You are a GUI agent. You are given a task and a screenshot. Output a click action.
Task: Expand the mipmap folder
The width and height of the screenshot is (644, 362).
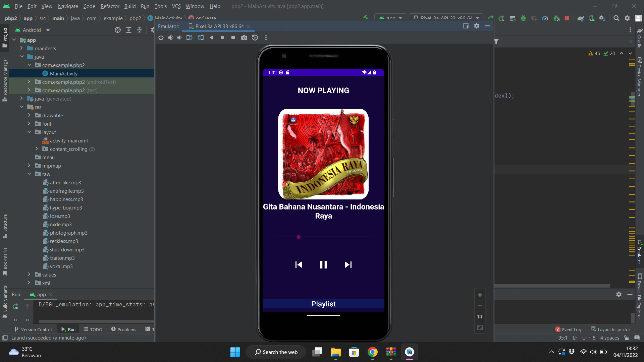(29, 166)
